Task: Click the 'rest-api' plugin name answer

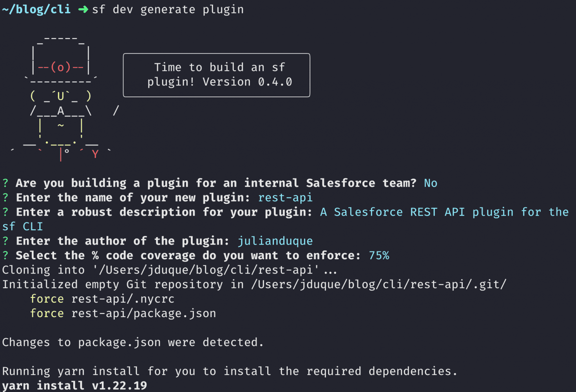Action: 285,198
